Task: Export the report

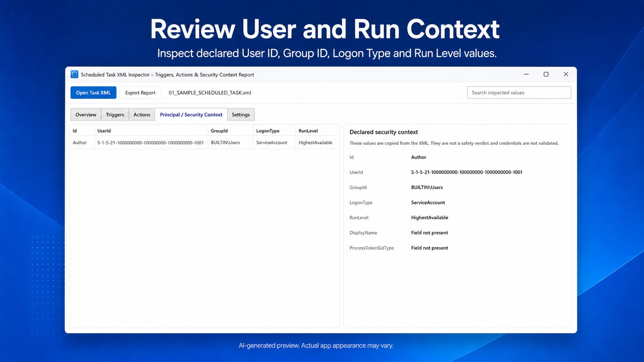Action: click(x=140, y=93)
